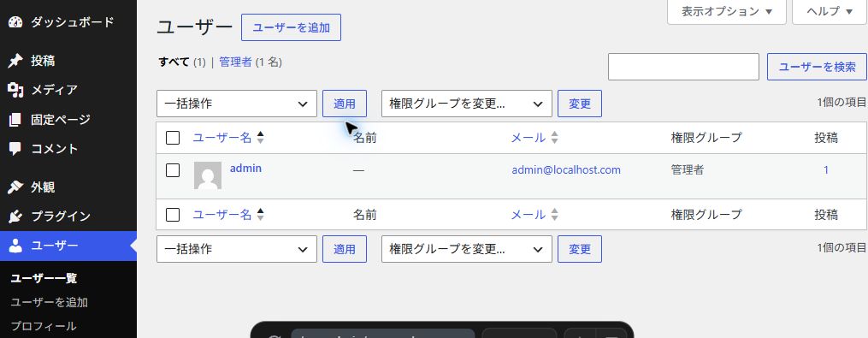
Task: Sort by ユーザー名 arrows in top header
Action: coord(260,138)
